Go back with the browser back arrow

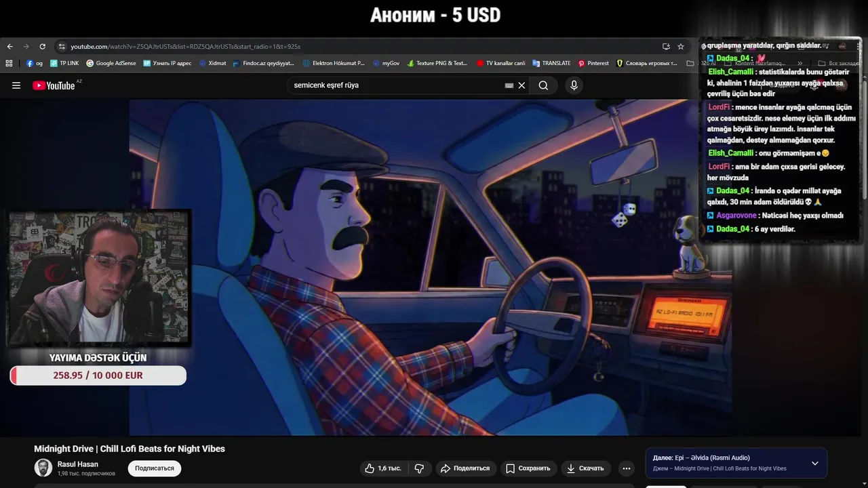[x=9, y=47]
